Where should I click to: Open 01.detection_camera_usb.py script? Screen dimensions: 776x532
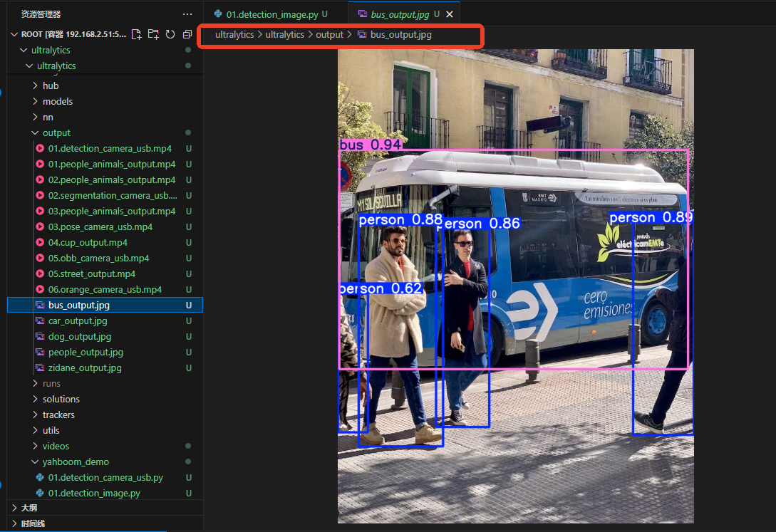pyautogui.click(x=105, y=478)
